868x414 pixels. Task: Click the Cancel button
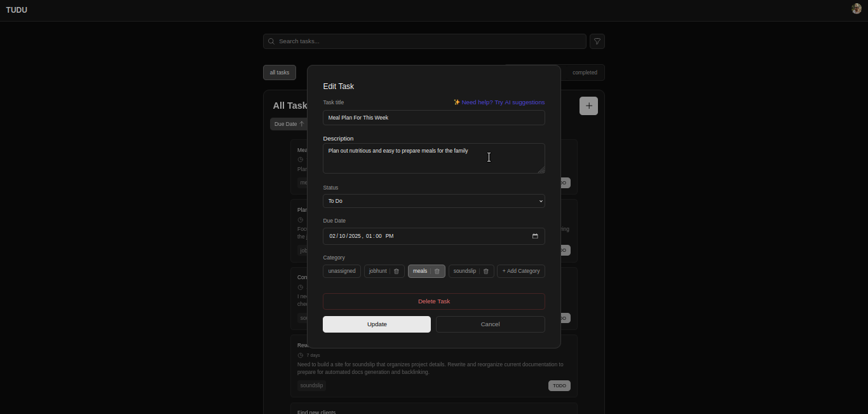pos(491,324)
